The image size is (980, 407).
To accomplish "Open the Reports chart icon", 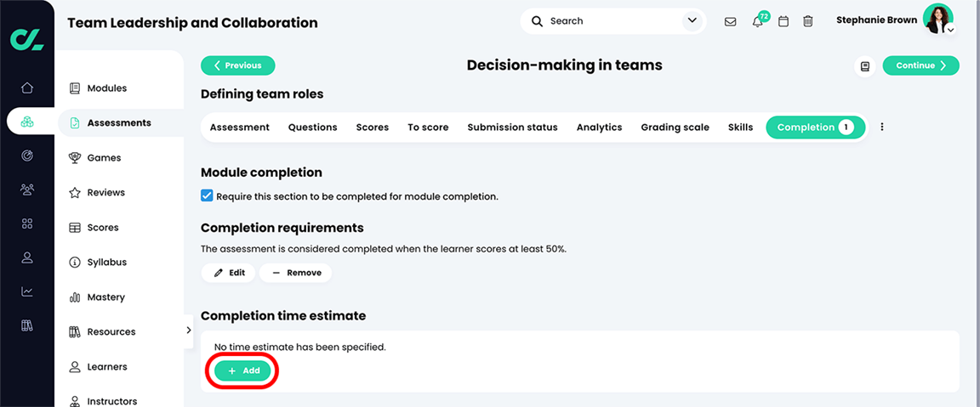I will (27, 291).
